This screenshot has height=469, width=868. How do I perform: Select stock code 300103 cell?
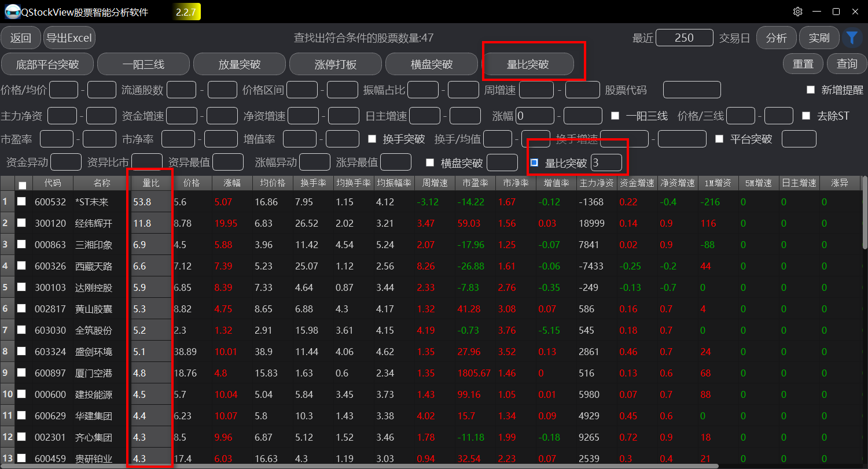coord(53,287)
